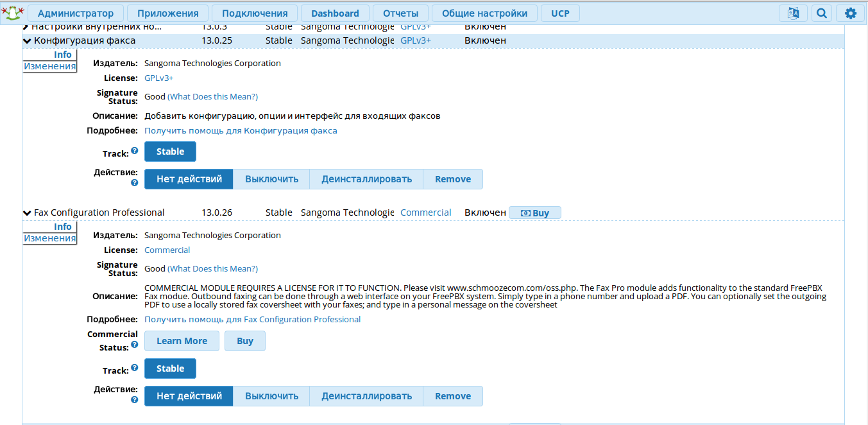Switch to Изменения tab for Fax Configuration Professional
This screenshot has width=868, height=425.
(x=49, y=238)
